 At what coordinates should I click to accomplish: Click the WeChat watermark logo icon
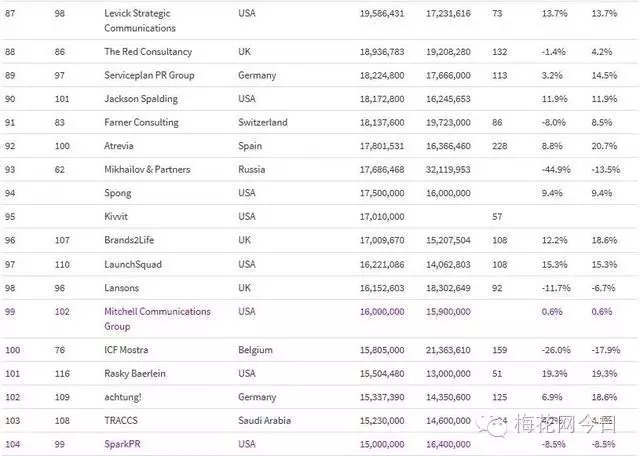click(499, 427)
